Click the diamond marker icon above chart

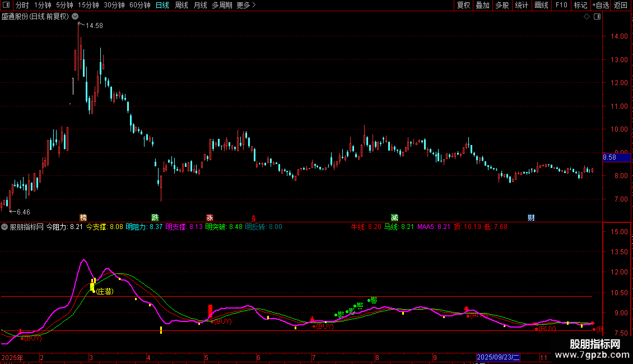[587, 17]
